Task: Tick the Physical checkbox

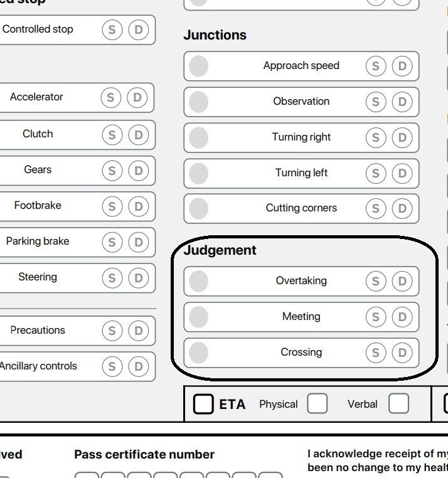Action: pyautogui.click(x=317, y=403)
